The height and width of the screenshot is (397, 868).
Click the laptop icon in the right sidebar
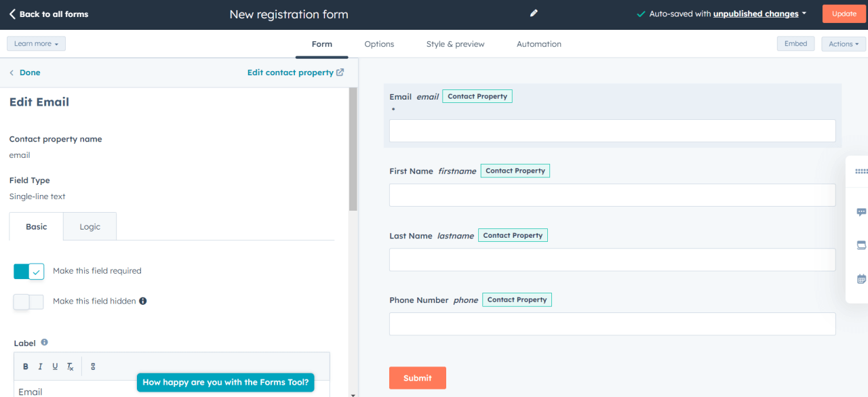point(861,245)
